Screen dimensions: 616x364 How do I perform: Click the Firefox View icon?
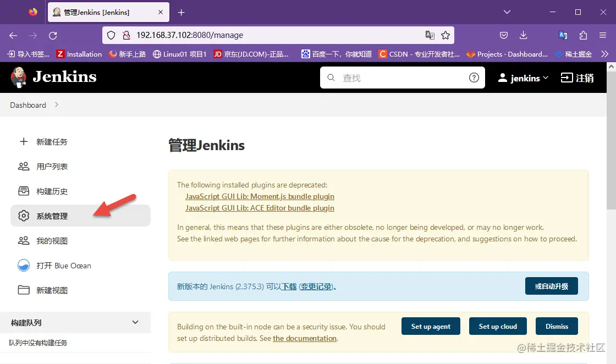click(x=33, y=12)
